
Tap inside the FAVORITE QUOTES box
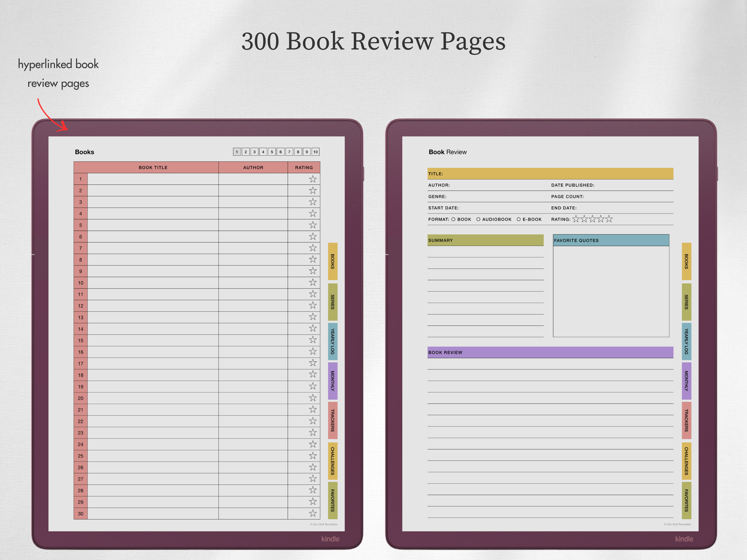pos(611,291)
